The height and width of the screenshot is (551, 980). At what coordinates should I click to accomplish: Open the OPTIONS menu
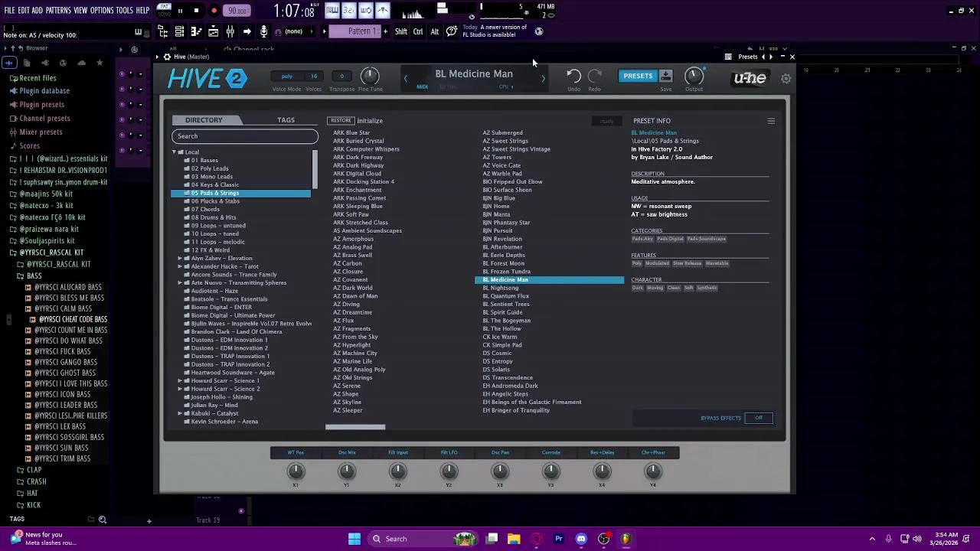102,10
